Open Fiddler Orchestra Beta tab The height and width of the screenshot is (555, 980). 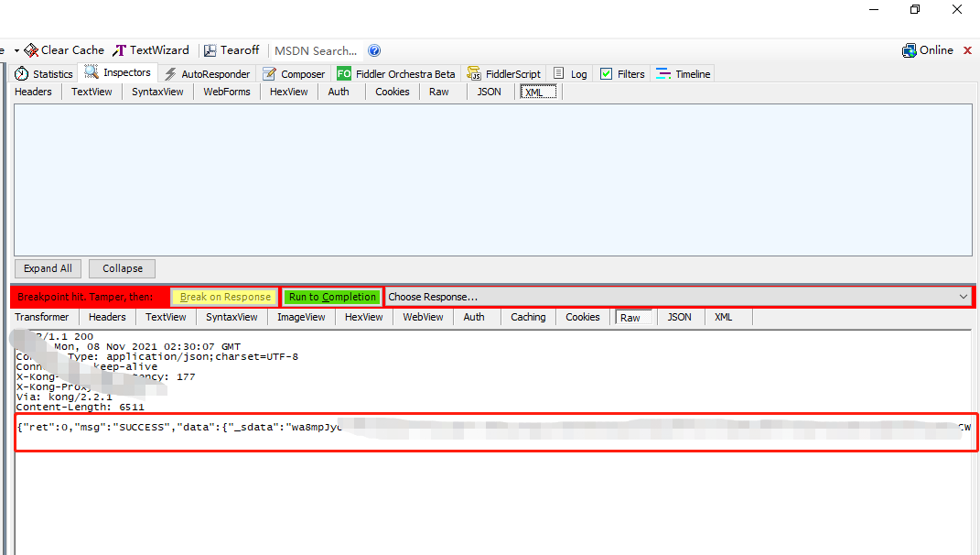click(x=396, y=74)
